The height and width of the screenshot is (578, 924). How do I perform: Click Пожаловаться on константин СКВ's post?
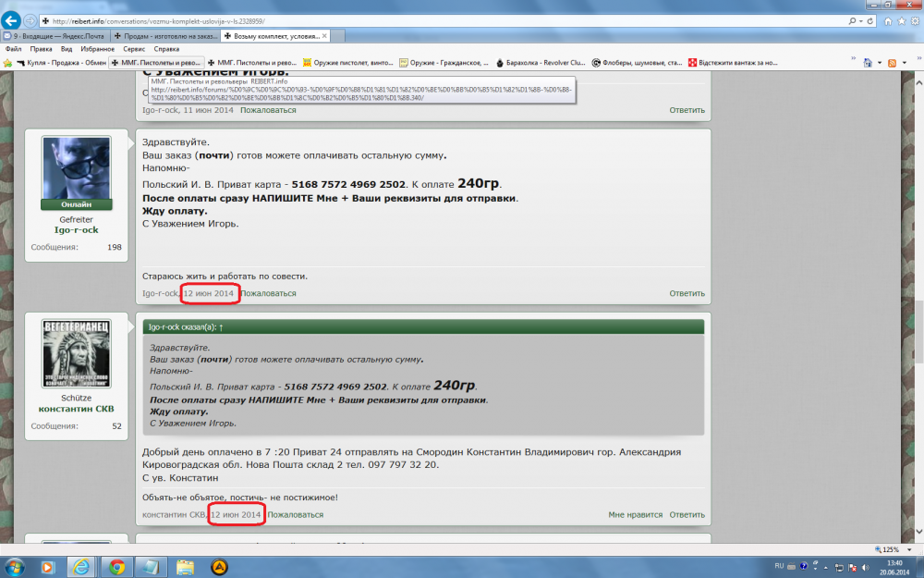(296, 515)
